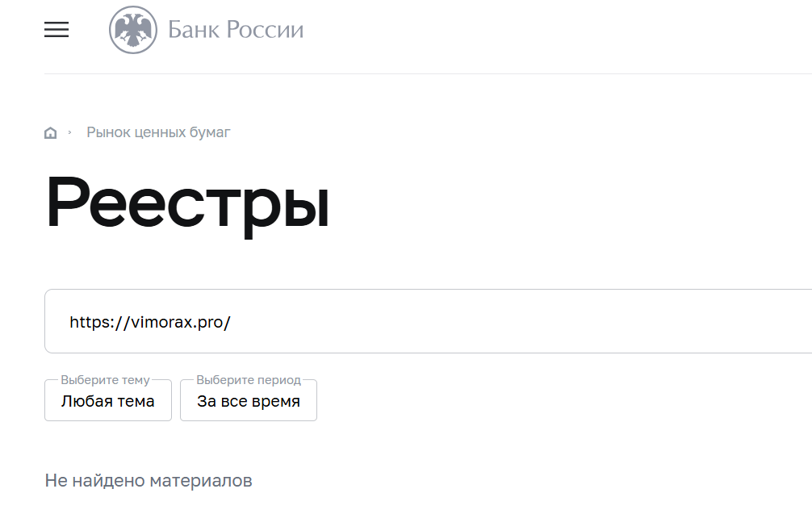Go to the home page via house icon
The width and height of the screenshot is (812, 514).
[51, 133]
